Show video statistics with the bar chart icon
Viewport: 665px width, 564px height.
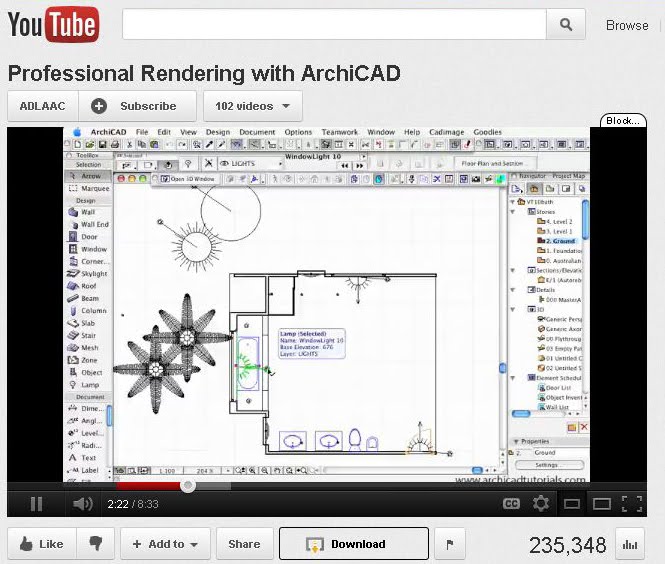[630, 544]
